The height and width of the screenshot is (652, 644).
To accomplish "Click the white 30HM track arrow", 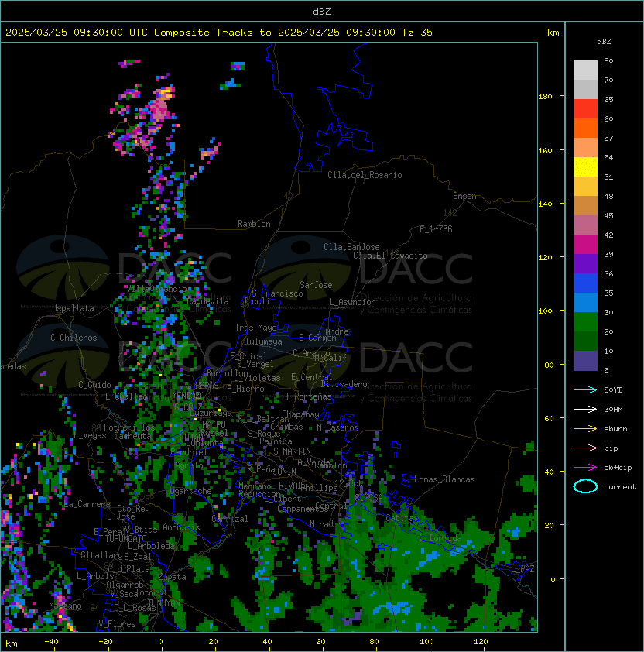I will tap(585, 409).
